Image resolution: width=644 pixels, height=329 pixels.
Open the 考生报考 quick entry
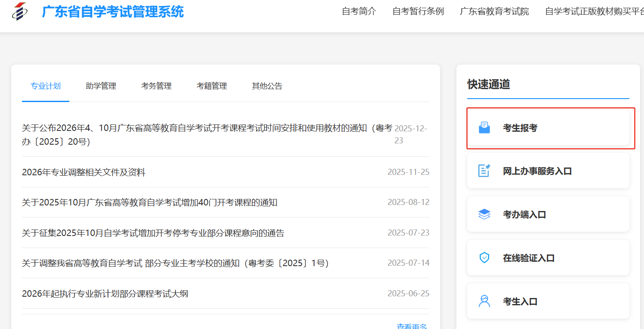548,128
